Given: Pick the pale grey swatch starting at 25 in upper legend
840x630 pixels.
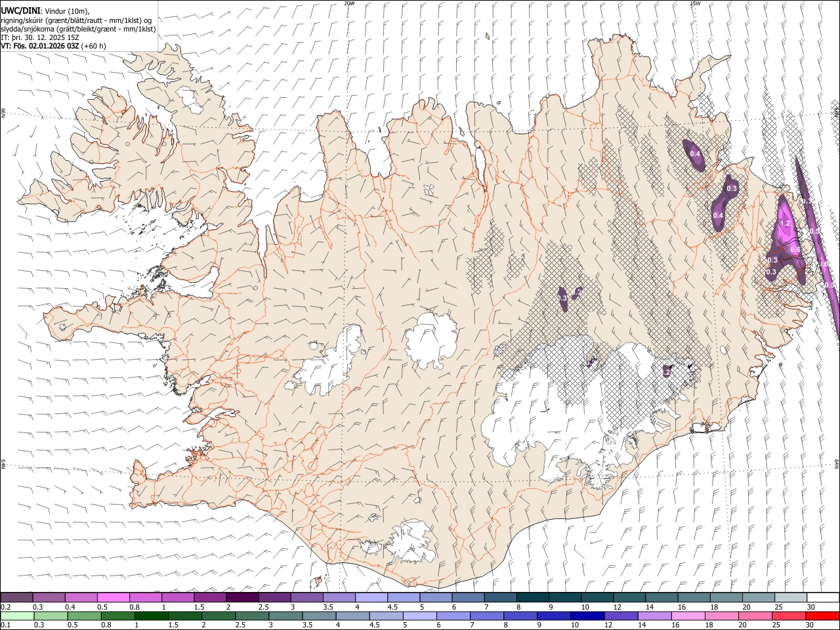Looking at the screenshot, I should [790, 597].
